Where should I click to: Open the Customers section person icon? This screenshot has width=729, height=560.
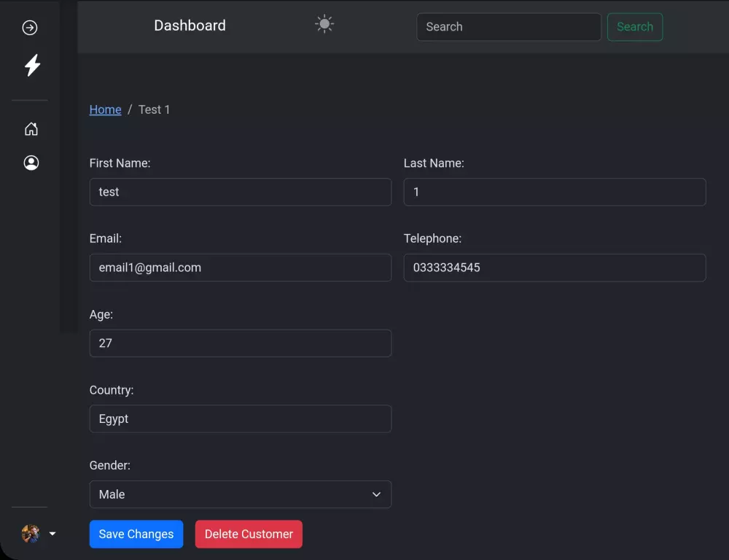coord(31,163)
